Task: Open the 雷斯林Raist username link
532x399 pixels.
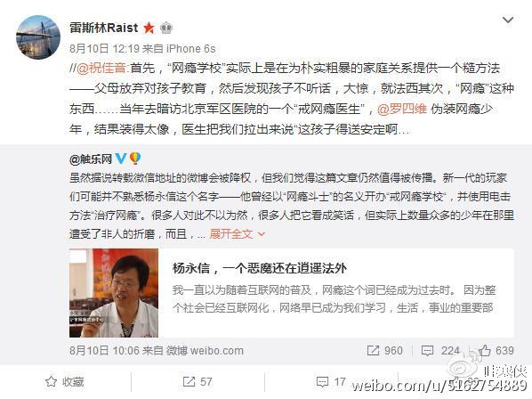Action: pyautogui.click(x=104, y=28)
